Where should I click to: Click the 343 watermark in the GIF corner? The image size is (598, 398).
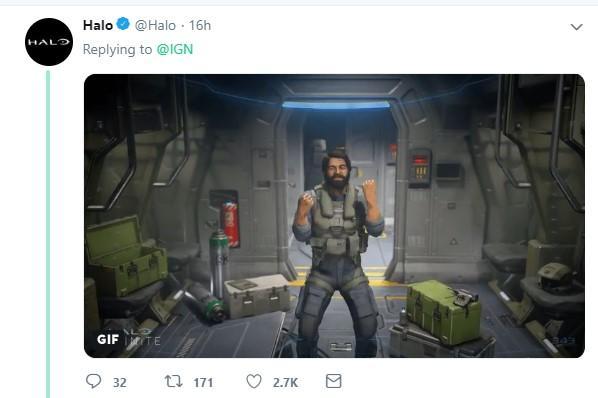563,340
